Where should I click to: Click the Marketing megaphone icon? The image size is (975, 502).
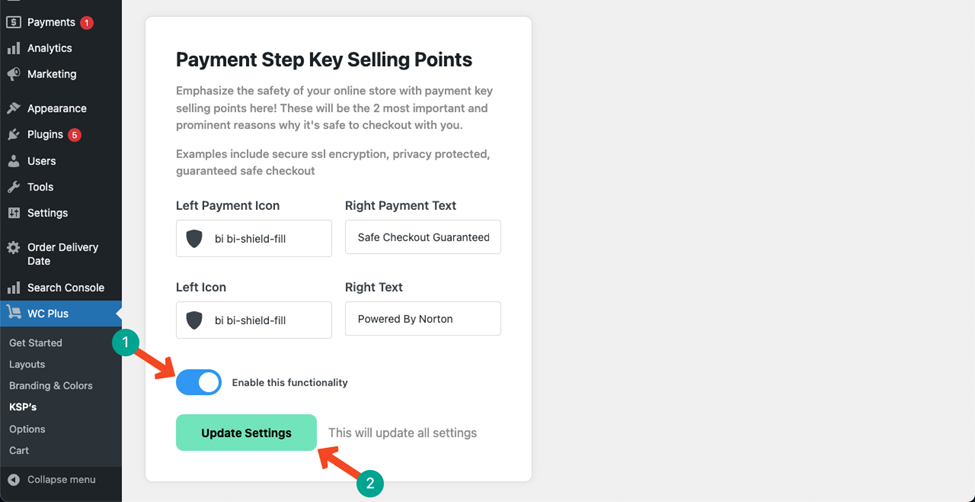(x=14, y=74)
